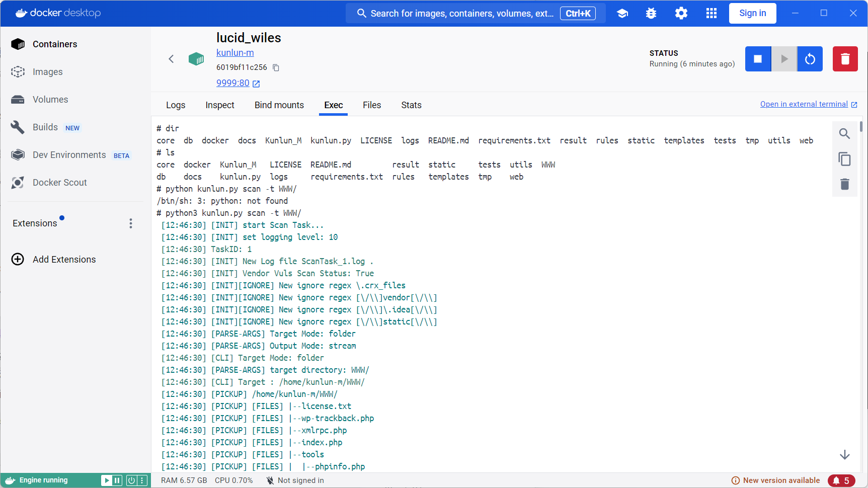Image resolution: width=868 pixels, height=488 pixels.
Task: Expand the engine options menu in the status bar
Action: [142, 480]
